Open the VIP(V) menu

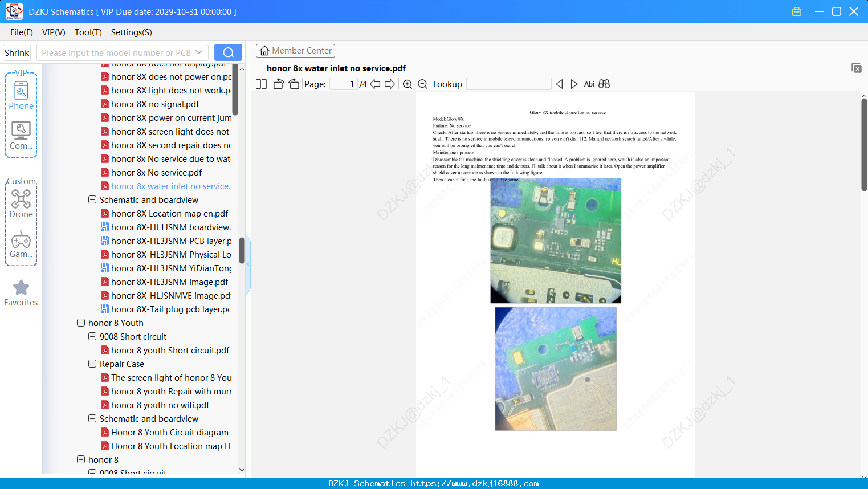tap(54, 32)
